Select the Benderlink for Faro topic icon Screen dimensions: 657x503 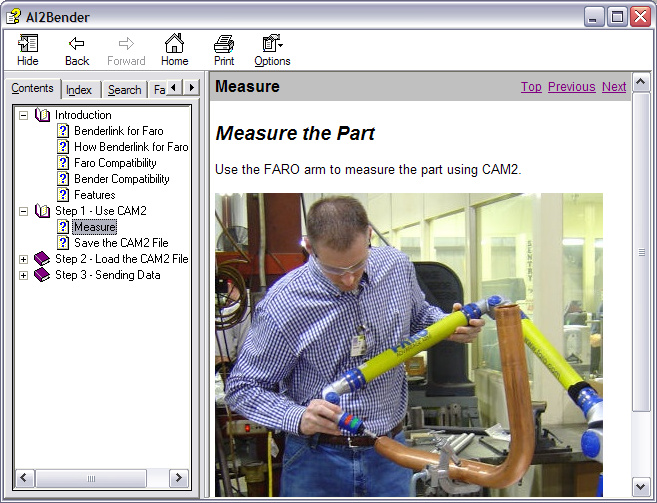(63, 131)
